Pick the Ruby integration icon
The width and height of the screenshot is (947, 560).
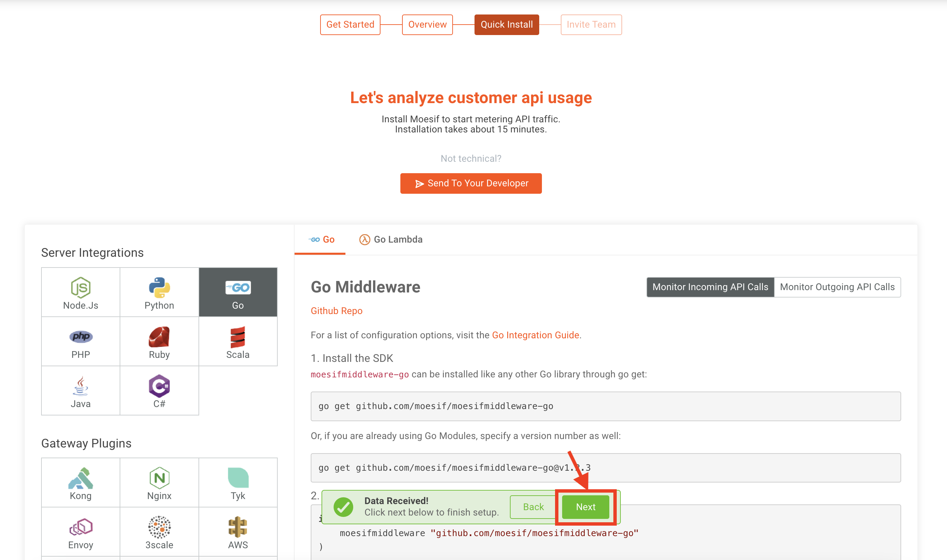[x=159, y=342]
